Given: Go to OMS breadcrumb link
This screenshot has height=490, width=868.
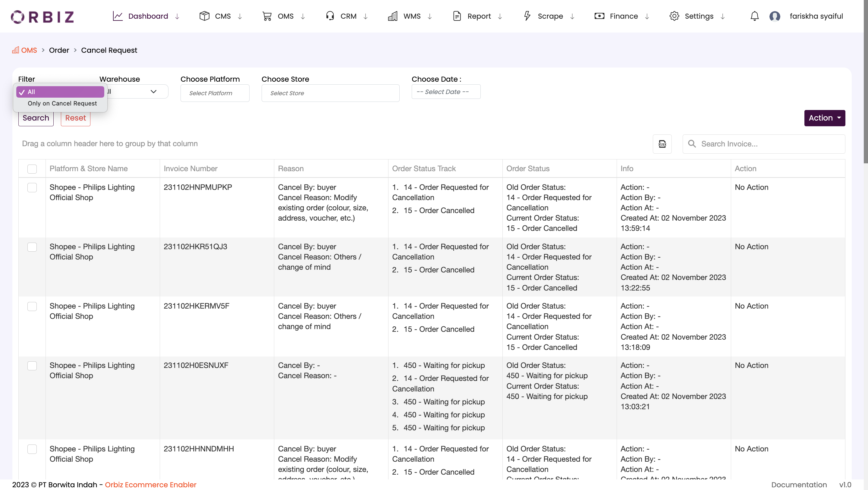Looking at the screenshot, I should click(x=29, y=50).
